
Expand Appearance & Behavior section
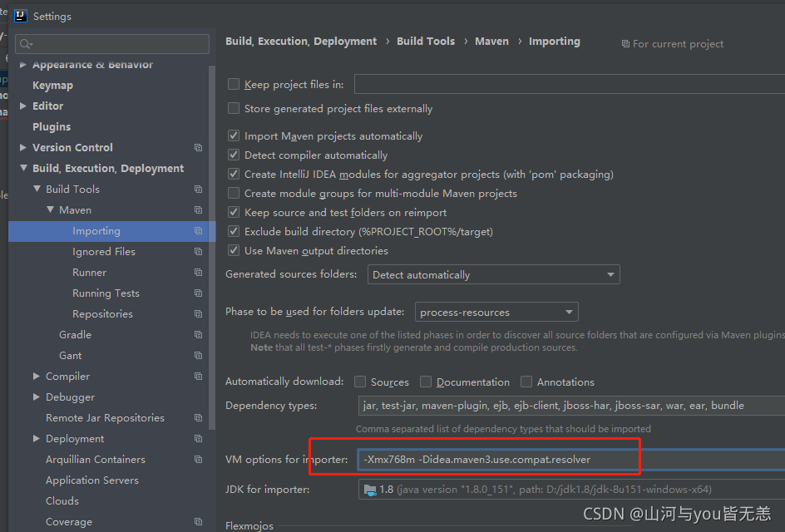click(x=22, y=65)
